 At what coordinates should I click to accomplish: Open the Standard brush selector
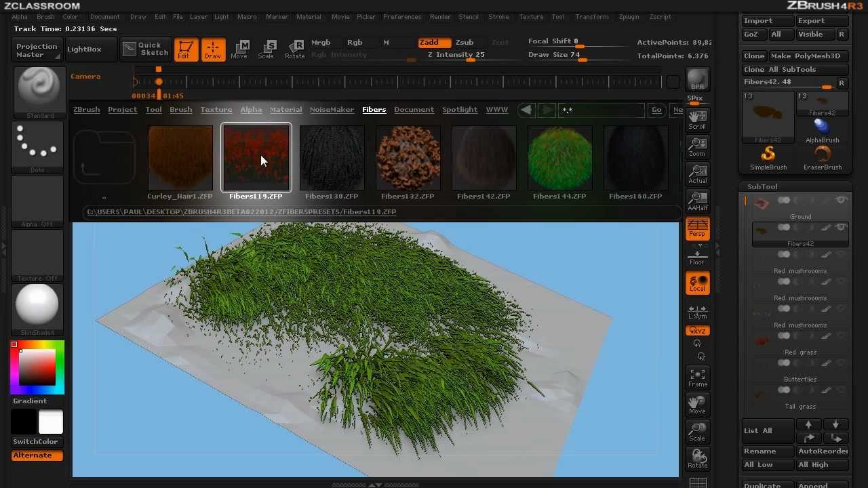(x=38, y=93)
